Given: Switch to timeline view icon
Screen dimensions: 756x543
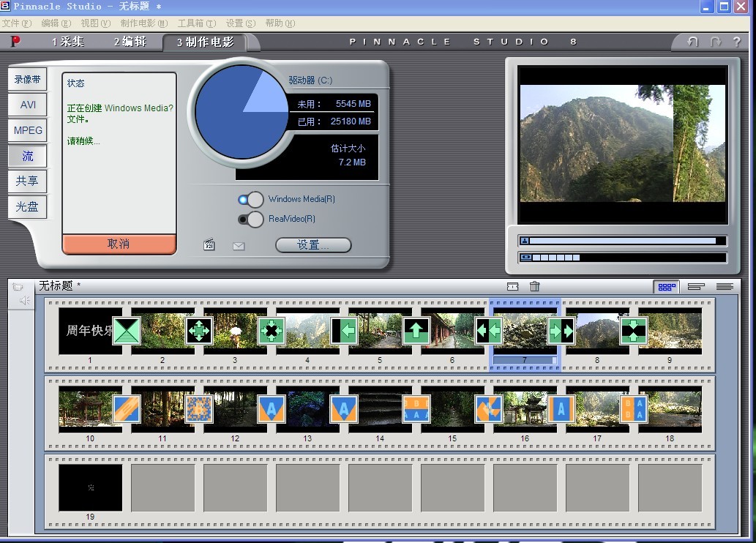Looking at the screenshot, I should (696, 286).
